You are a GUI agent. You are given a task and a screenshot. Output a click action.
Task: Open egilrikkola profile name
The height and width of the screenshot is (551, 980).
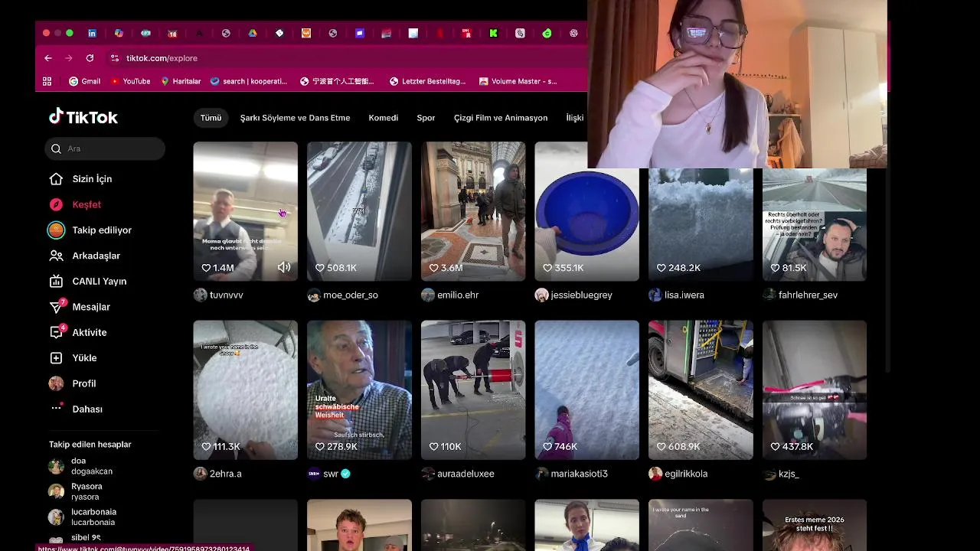pyautogui.click(x=686, y=474)
